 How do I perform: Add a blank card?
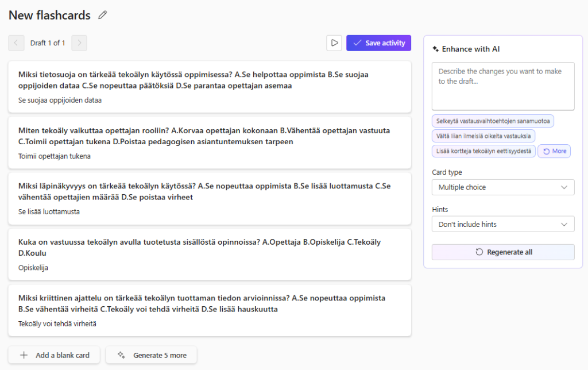(55, 355)
